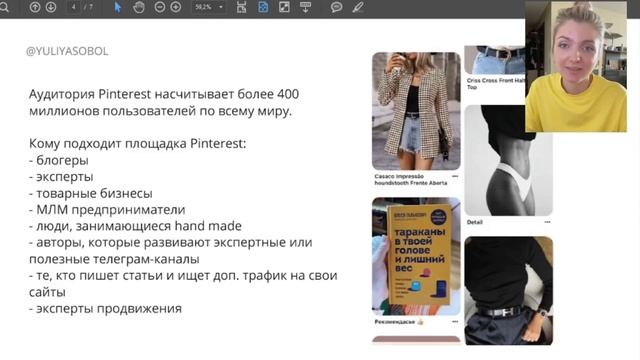640x360 pixels.
Task: Open more options for the Рекомендасьон pin
Action: pos(455,322)
